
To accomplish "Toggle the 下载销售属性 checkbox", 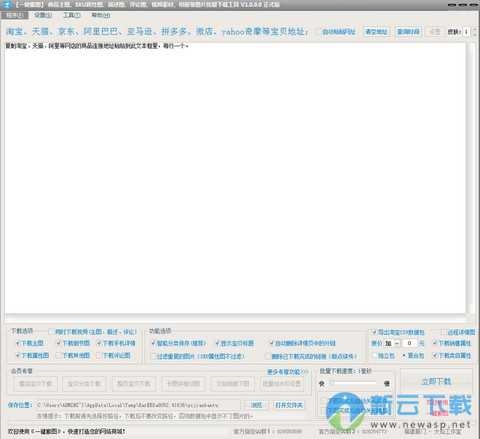I will pyautogui.click(x=452, y=343).
